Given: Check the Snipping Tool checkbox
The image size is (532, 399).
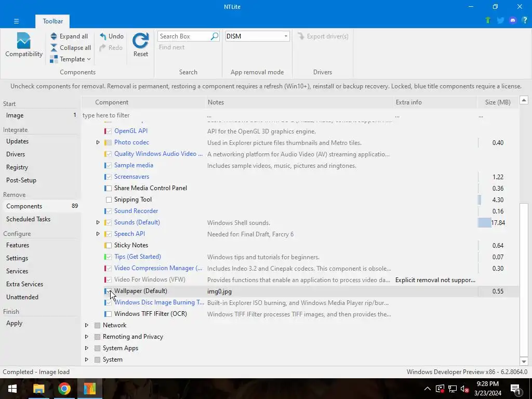Looking at the screenshot, I should pyautogui.click(x=109, y=200).
